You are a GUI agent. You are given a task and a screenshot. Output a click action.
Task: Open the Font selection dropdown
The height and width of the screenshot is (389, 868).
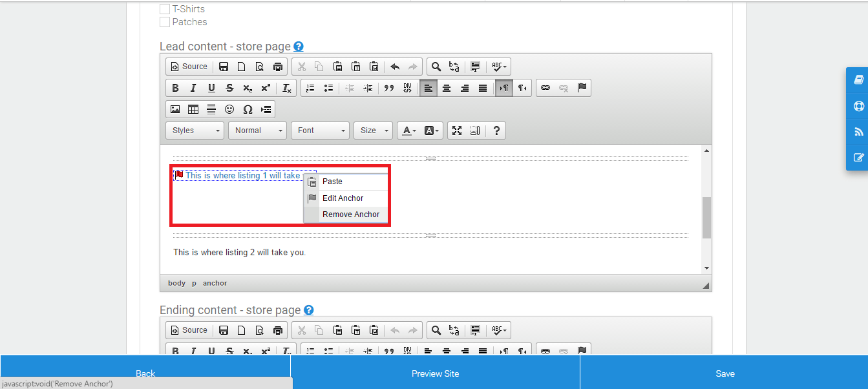tap(319, 130)
